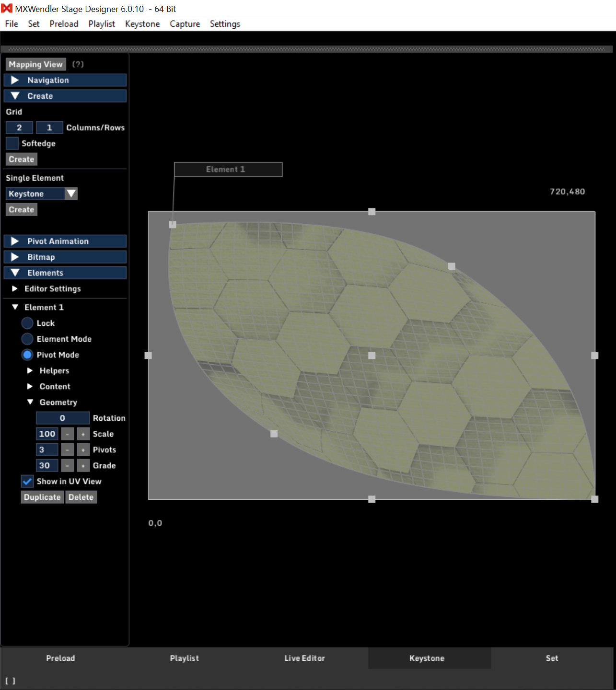Click the center pivot handle

372,355
